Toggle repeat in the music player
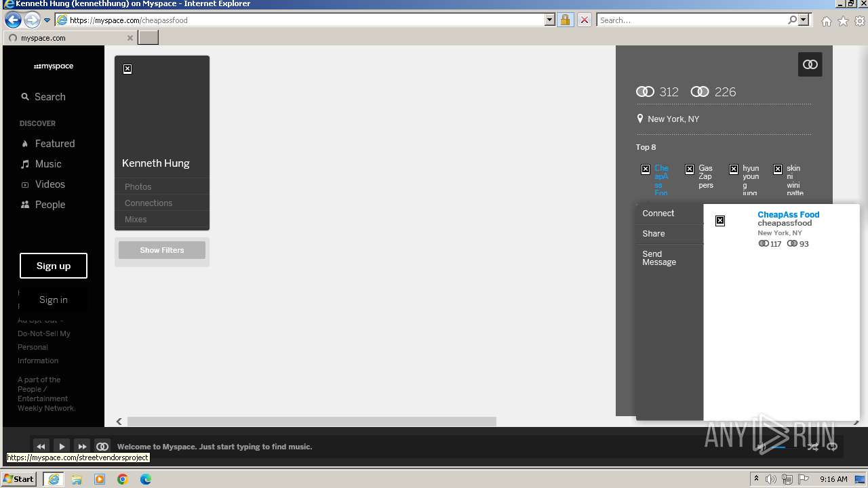868x488 pixels. (832, 447)
